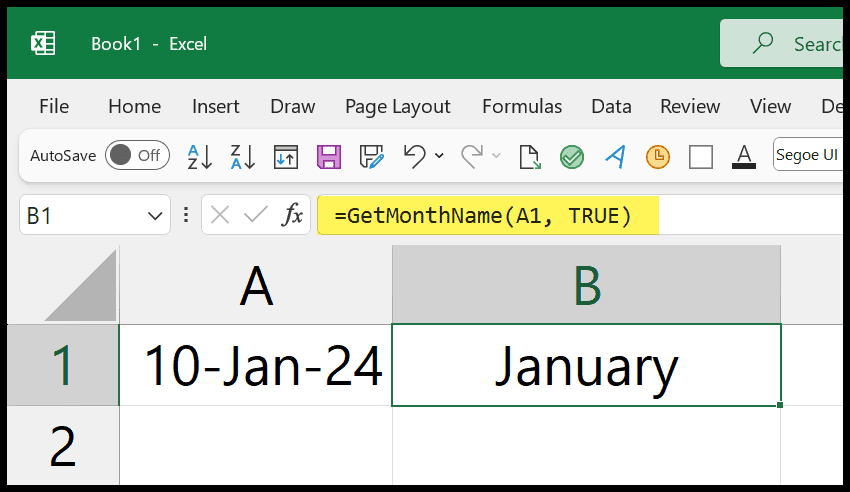Toggle the AutoSave switch on

137,156
